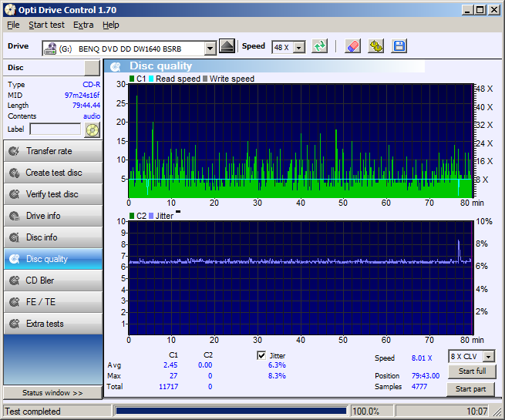
Task: Click the Test completed status text
Action: [32, 412]
